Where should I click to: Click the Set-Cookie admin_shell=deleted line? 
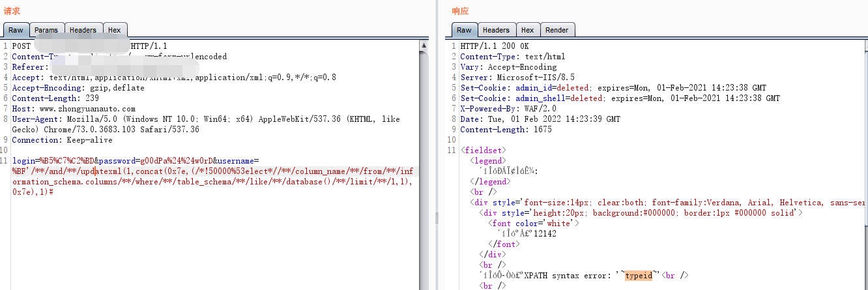(620, 98)
